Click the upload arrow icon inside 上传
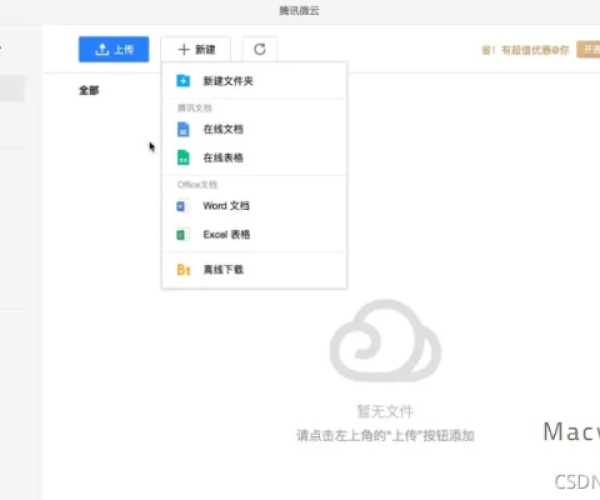The width and height of the screenshot is (600, 500). 102,49
